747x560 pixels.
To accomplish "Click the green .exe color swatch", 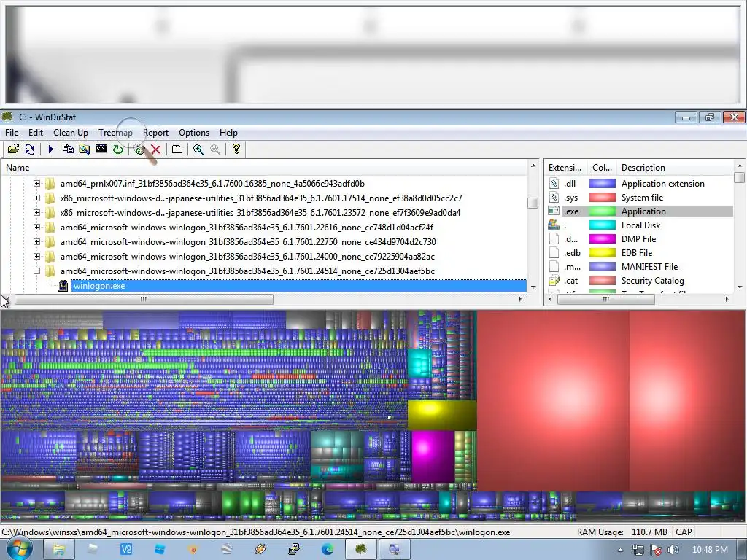I will tap(602, 211).
